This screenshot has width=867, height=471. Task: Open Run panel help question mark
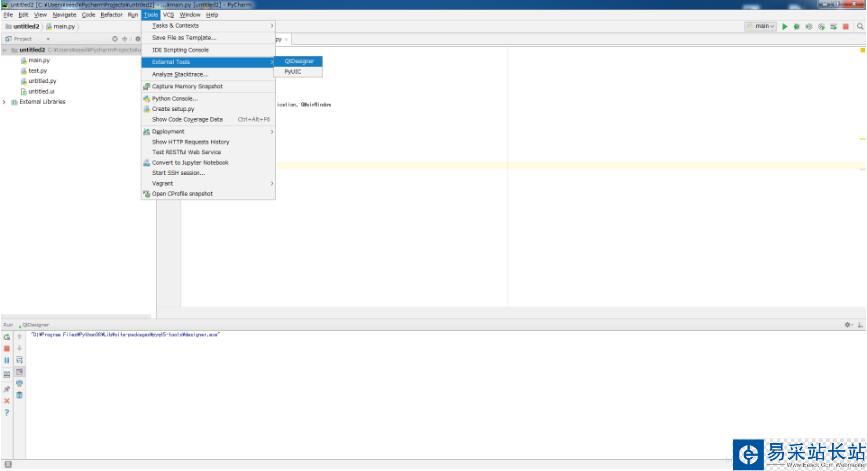pyautogui.click(x=7, y=412)
